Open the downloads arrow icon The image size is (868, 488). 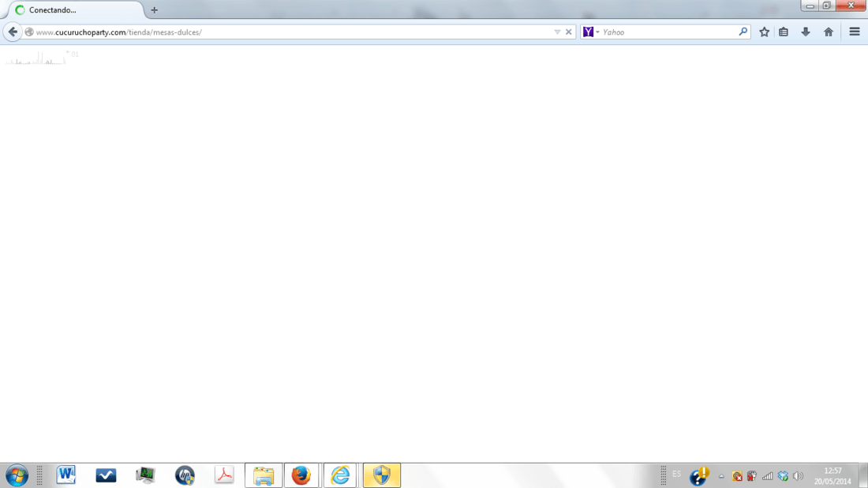806,32
